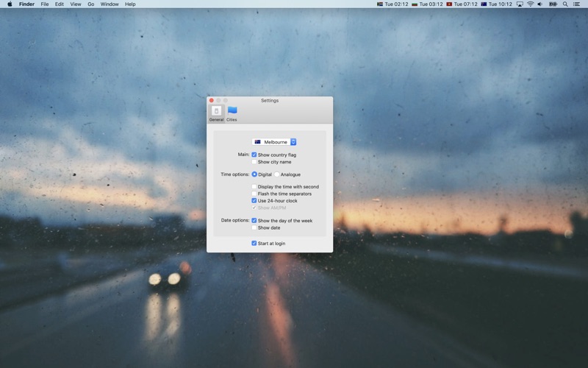
Task: Open the Help menu
Action: click(x=130, y=4)
